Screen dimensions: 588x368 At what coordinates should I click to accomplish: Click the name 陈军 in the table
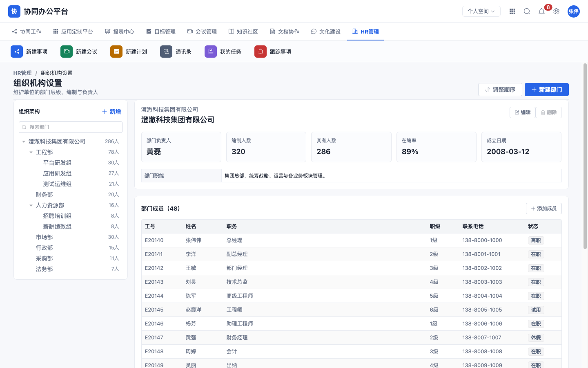(191, 296)
